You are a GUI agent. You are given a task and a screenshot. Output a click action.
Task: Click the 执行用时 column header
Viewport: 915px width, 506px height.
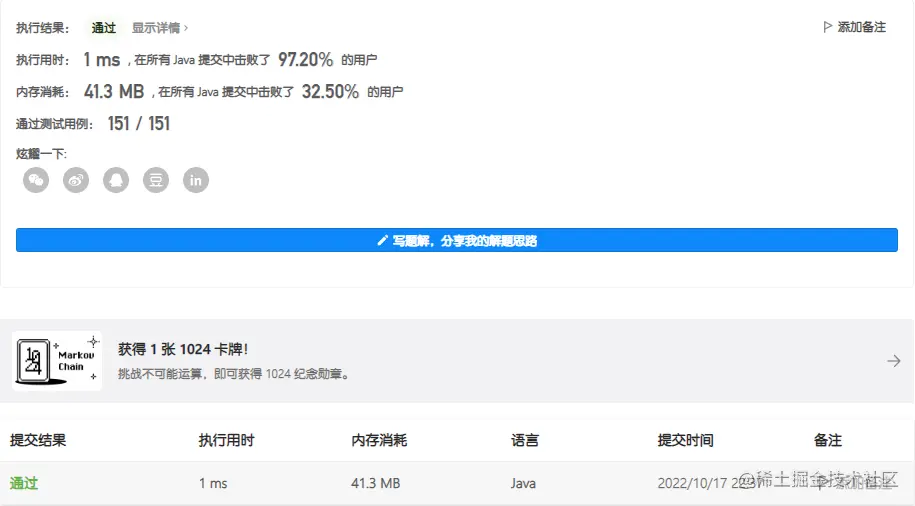[226, 440]
